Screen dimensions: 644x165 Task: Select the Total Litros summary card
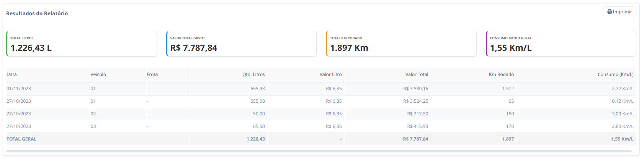[82, 44]
